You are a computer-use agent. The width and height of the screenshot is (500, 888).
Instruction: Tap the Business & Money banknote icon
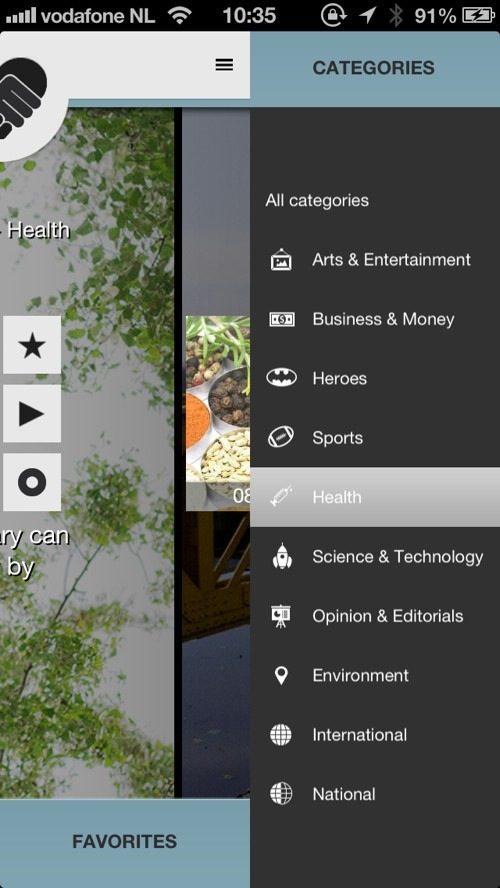281,319
